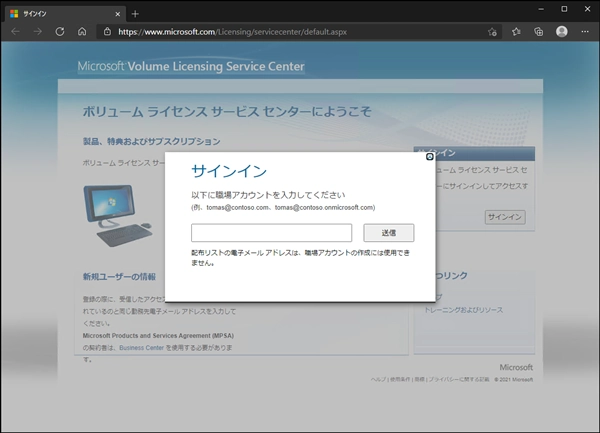Click the address bar URL
This screenshot has height=433, width=600.
point(232,32)
